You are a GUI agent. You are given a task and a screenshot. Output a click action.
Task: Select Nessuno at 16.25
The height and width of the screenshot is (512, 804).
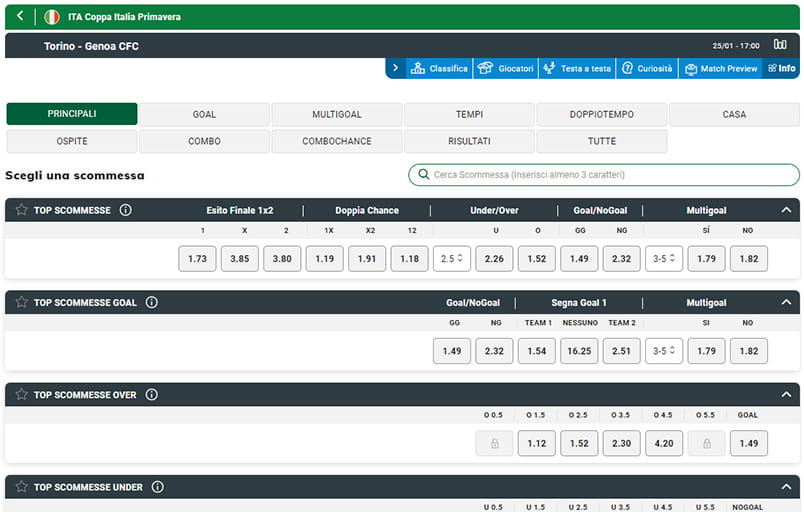click(579, 351)
